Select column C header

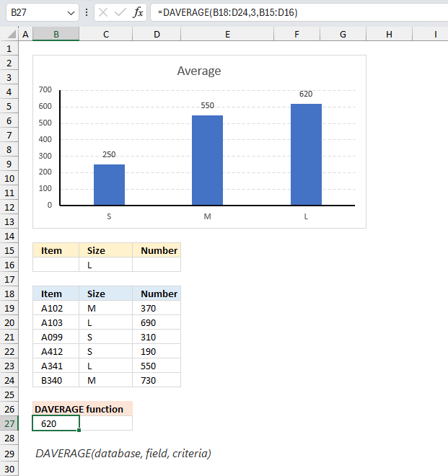point(106,34)
